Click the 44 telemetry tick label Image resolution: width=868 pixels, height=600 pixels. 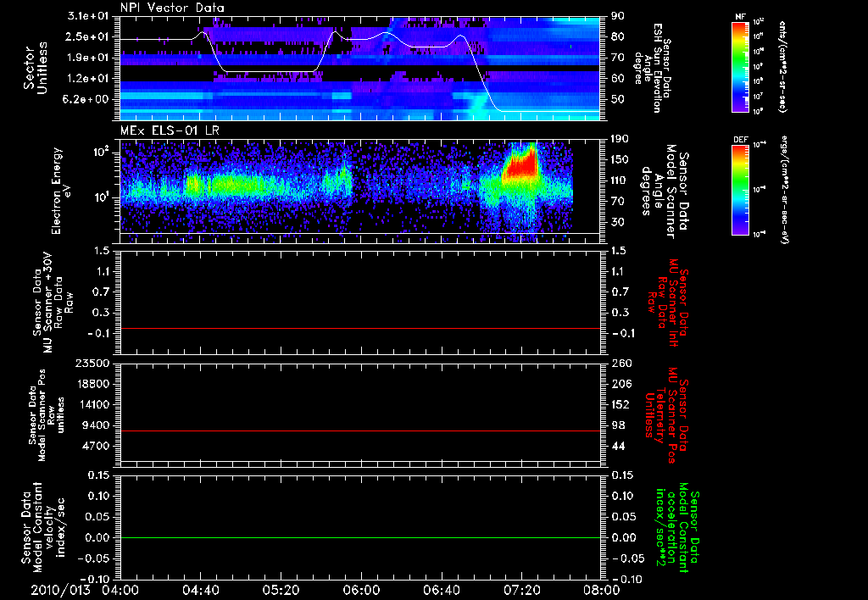(617, 446)
